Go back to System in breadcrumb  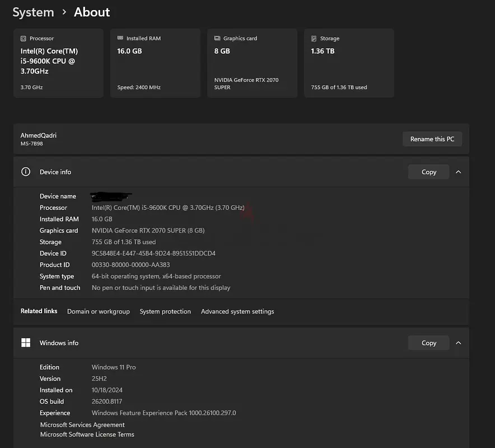(33, 12)
